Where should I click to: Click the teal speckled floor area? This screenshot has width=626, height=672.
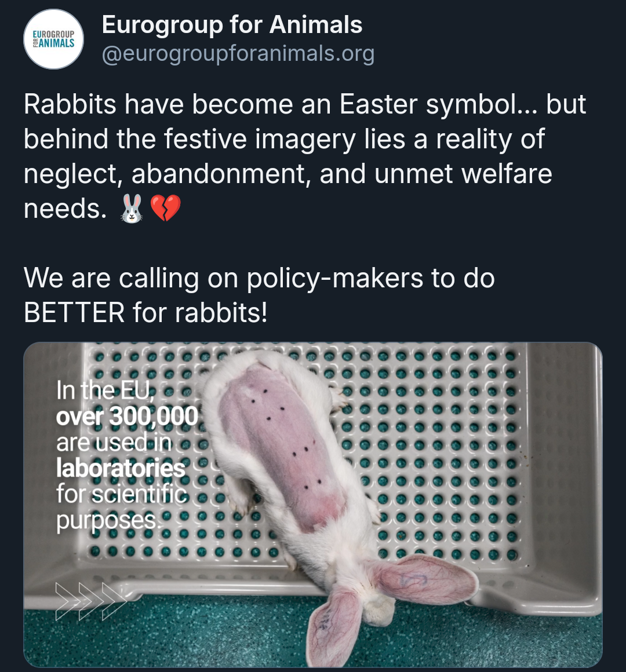tap(172, 634)
